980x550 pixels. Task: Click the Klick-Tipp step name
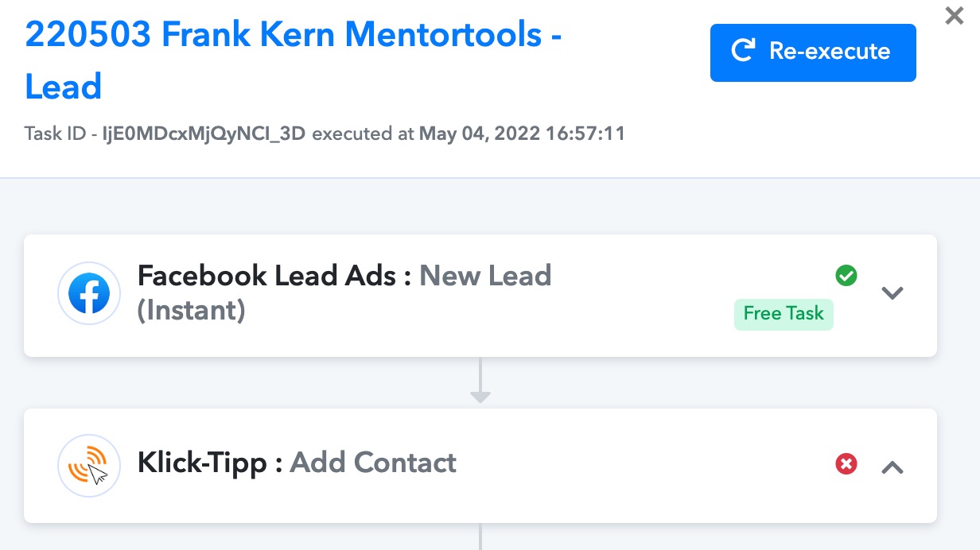202,463
